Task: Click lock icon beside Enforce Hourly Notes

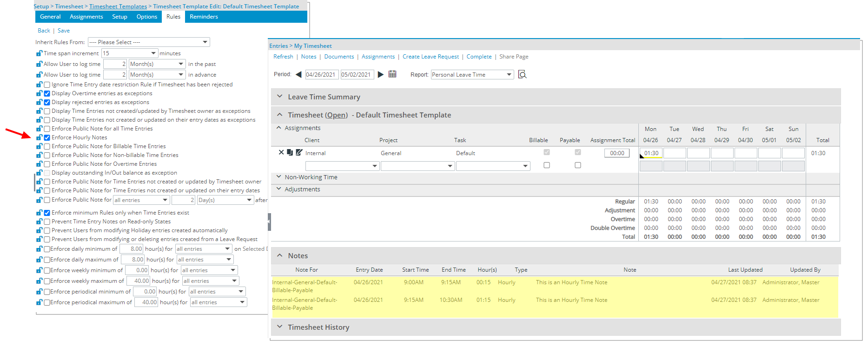Action: click(39, 137)
